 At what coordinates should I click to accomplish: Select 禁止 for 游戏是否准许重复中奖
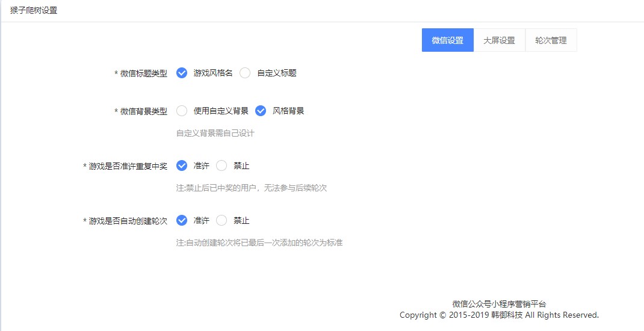(x=221, y=166)
